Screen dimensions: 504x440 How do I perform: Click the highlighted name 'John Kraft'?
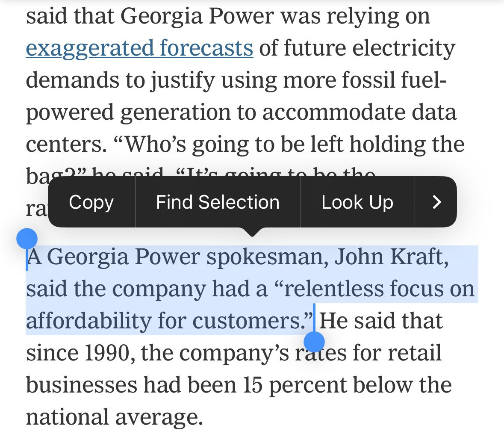[391, 257]
